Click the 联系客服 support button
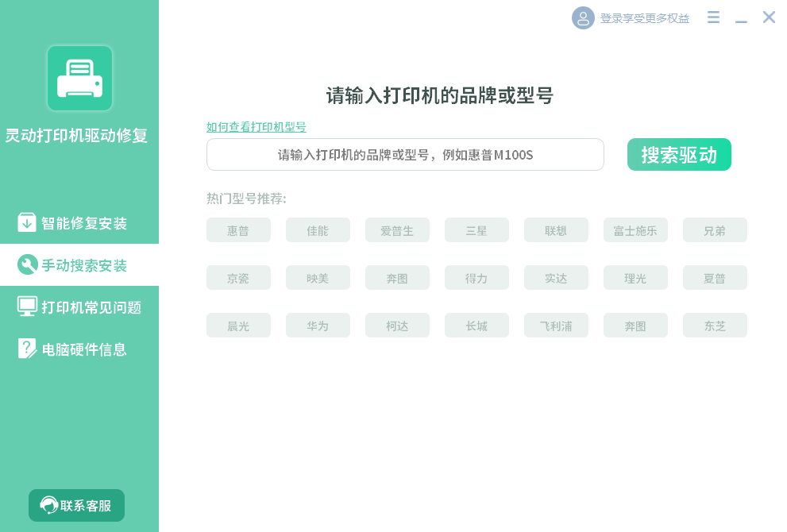This screenshot has height=532, width=787. [x=76, y=505]
